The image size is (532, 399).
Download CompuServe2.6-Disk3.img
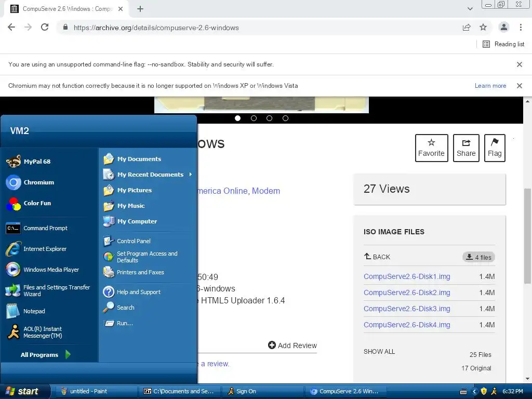407,309
